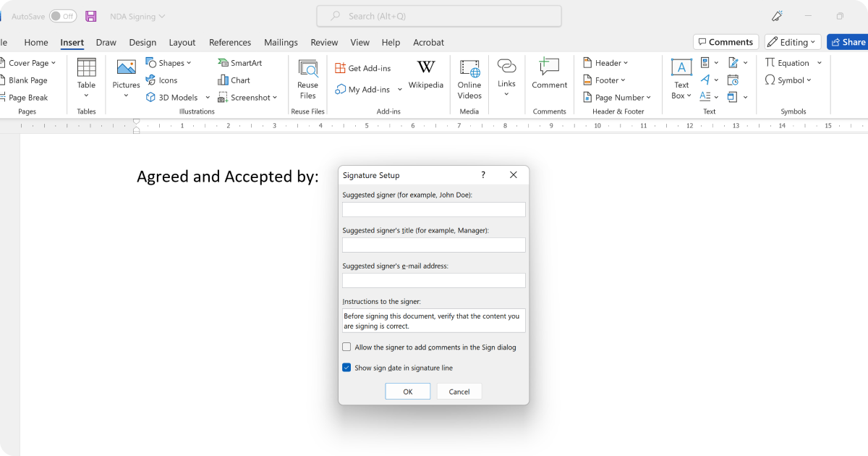Click the Links button
868x456 pixels.
click(x=506, y=77)
